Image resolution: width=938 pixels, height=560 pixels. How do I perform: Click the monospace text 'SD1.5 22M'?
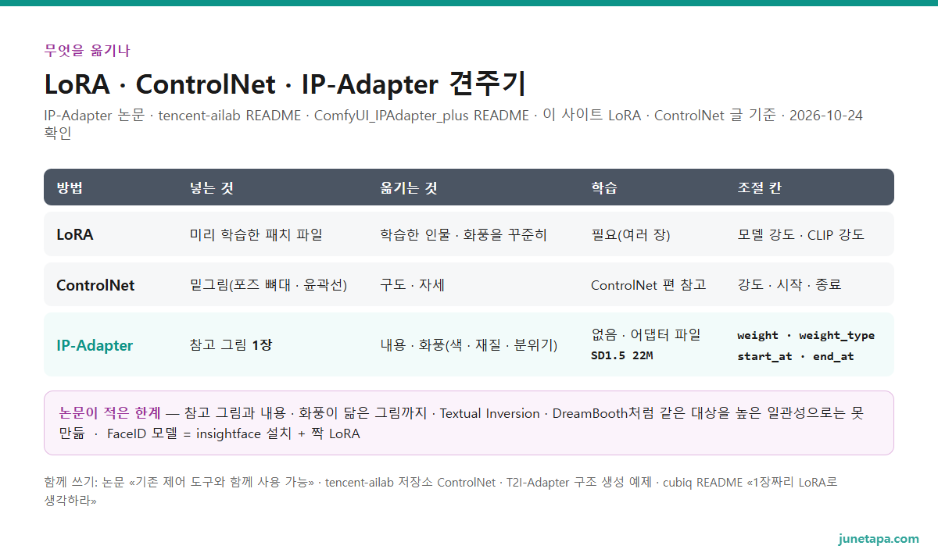click(x=622, y=356)
